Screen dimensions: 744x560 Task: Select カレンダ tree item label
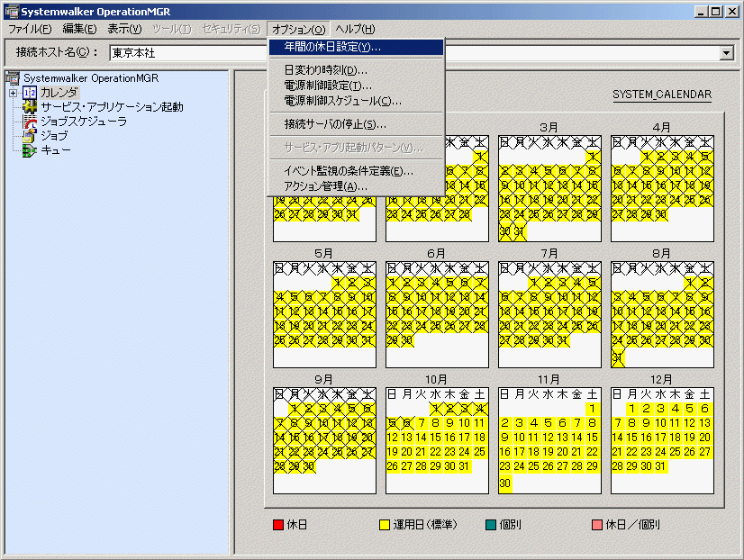point(59,93)
